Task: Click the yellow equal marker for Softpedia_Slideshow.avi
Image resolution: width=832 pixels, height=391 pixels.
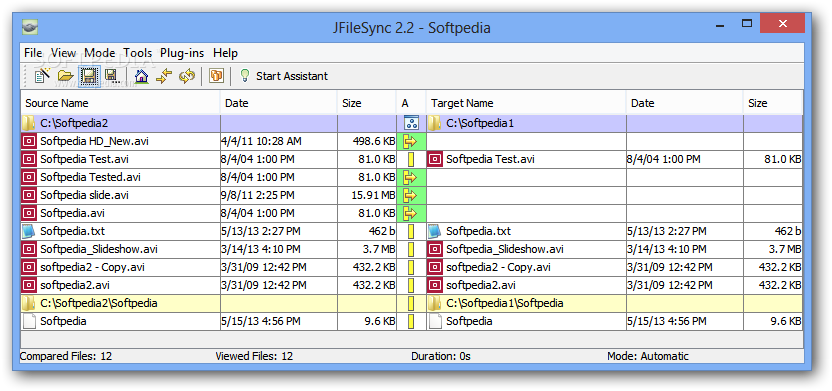Action: [x=411, y=249]
